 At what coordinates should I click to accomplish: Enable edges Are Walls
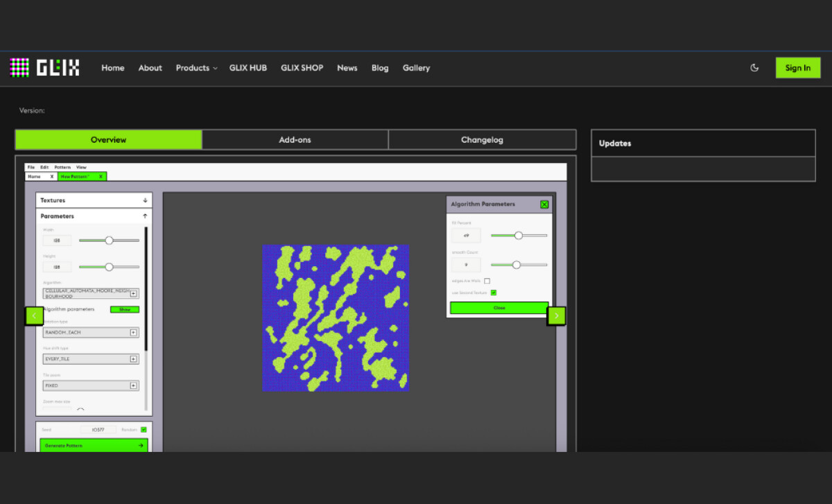(487, 281)
